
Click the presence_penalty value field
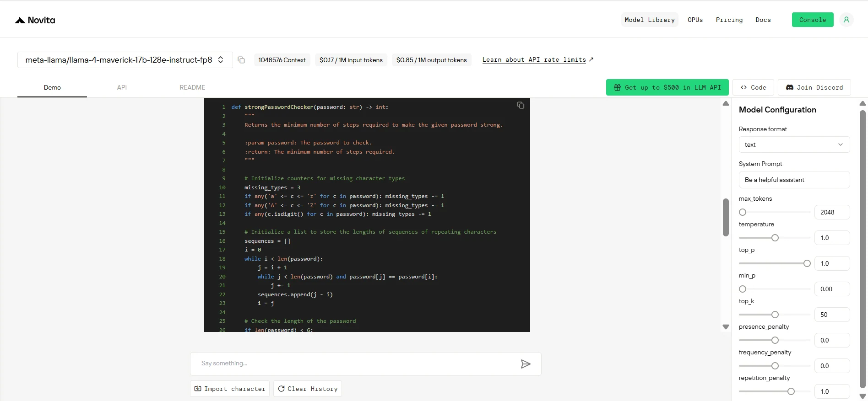pos(832,340)
